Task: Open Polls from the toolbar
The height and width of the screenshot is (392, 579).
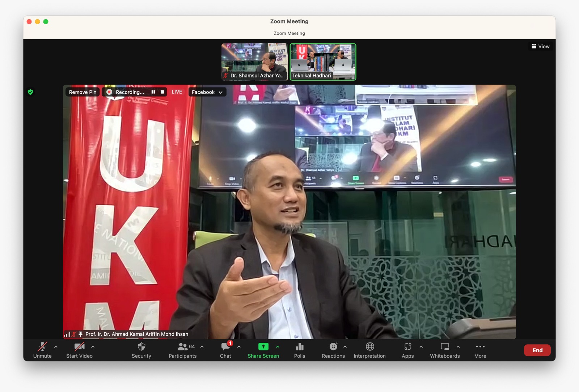Action: click(299, 350)
